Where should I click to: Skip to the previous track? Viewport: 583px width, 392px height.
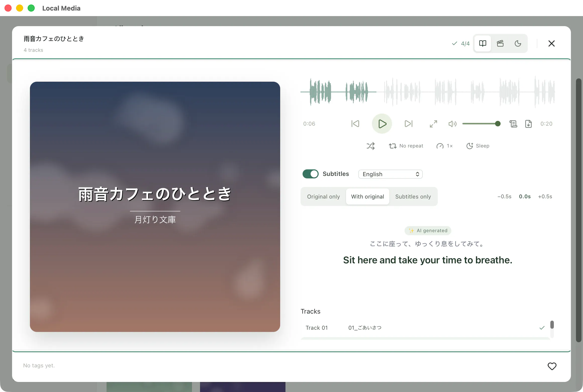tap(355, 124)
